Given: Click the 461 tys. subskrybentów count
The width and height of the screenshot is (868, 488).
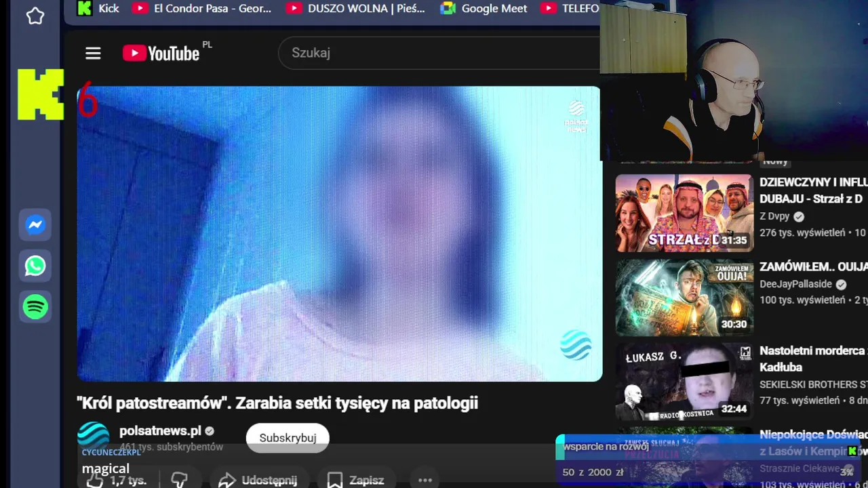Looking at the screenshot, I should 171,447.
